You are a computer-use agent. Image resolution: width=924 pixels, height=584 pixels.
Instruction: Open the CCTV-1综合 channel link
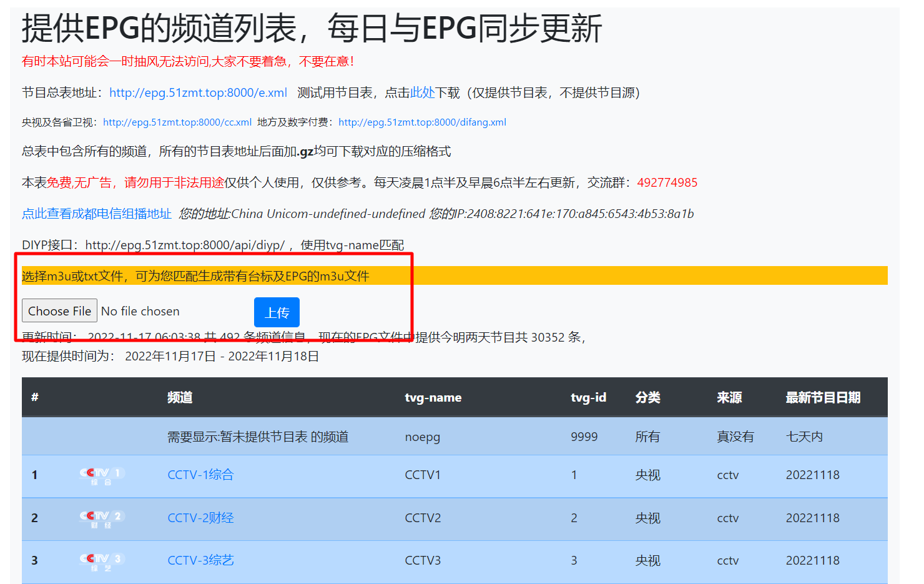pyautogui.click(x=200, y=475)
